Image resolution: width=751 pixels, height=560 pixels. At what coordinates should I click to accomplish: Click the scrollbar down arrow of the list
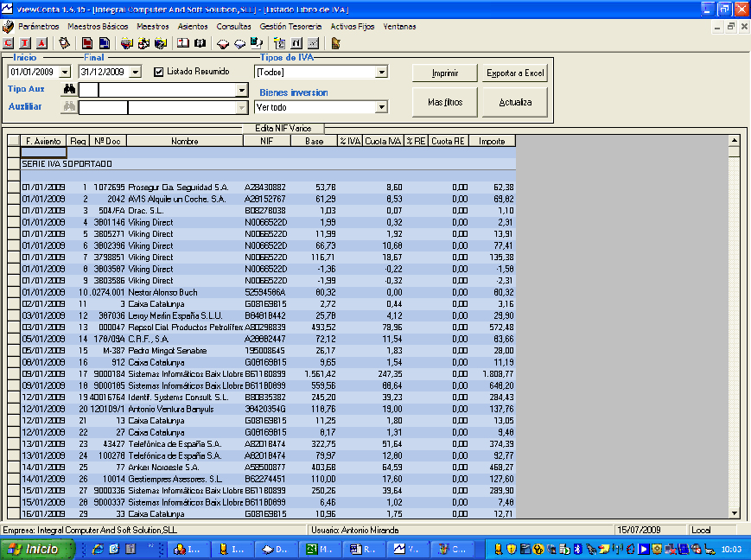pyautogui.click(x=734, y=513)
